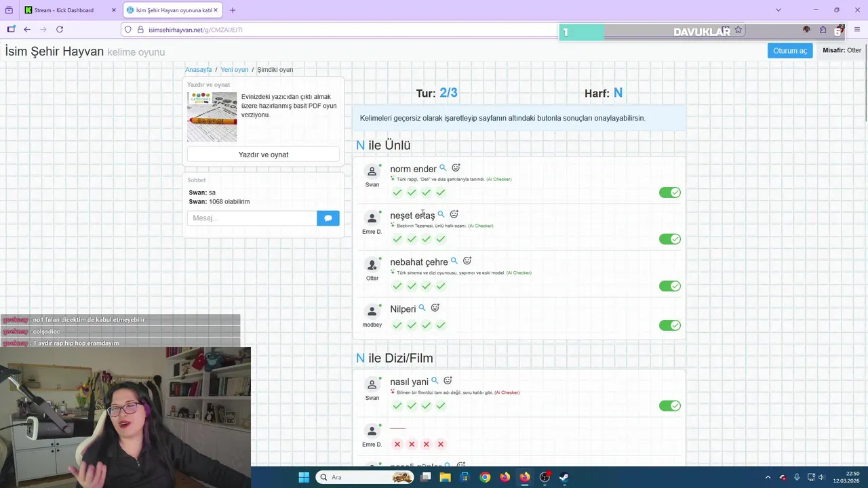Toggle the switch for nebahat çehre
This screenshot has width=868, height=488.
(x=670, y=286)
